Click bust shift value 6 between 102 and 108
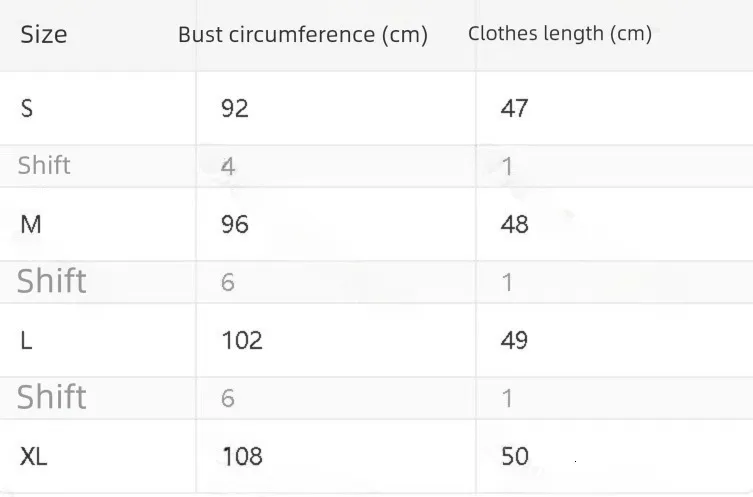The width and height of the screenshot is (753, 497). point(228,398)
